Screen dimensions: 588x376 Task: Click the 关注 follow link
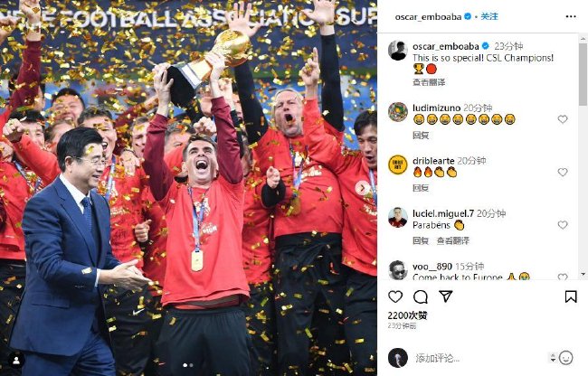pyautogui.click(x=489, y=16)
